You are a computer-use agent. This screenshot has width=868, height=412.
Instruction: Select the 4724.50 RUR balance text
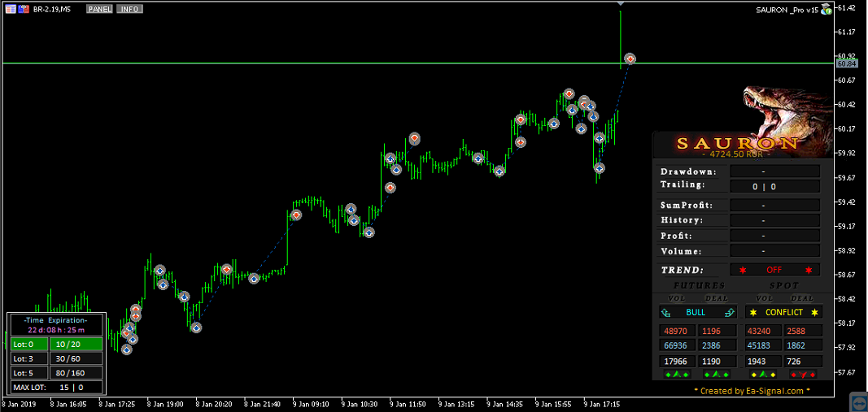tap(736, 154)
